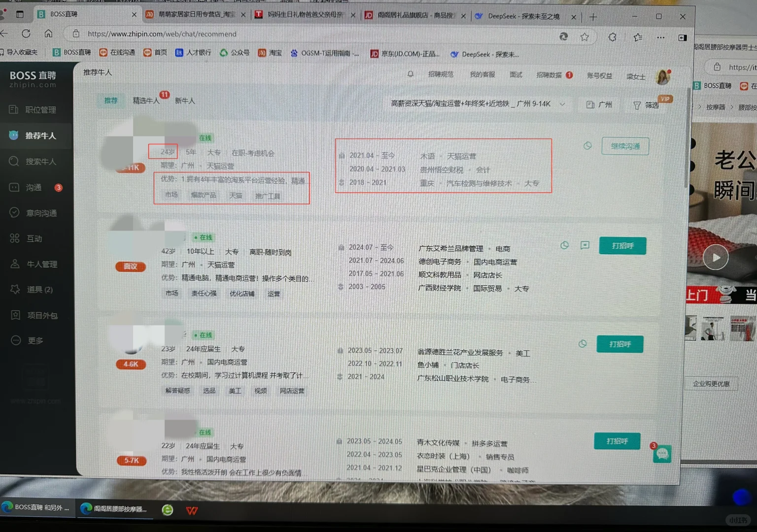The width and height of the screenshot is (757, 532).
Task: Switch to the 新牛人 tab
Action: (x=184, y=101)
